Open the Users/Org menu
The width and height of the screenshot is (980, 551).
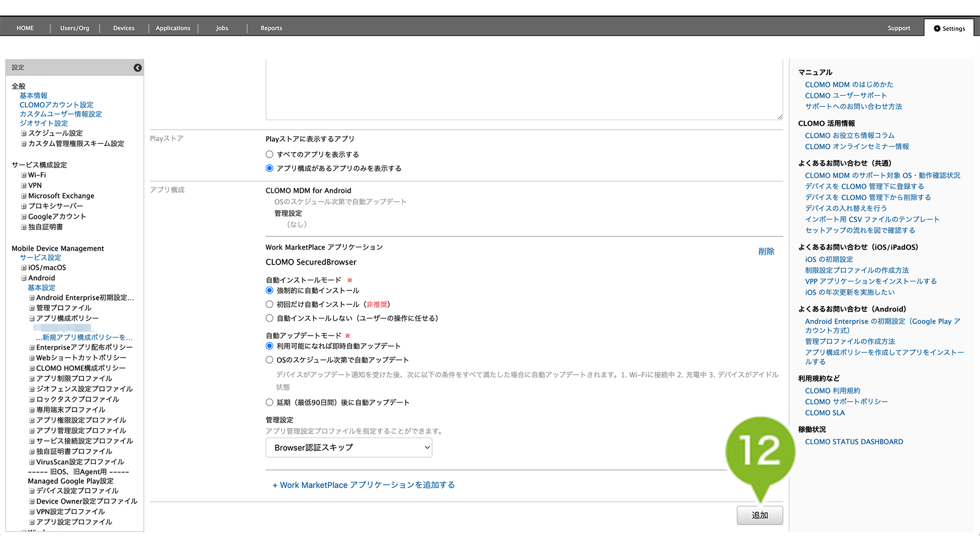click(x=74, y=28)
